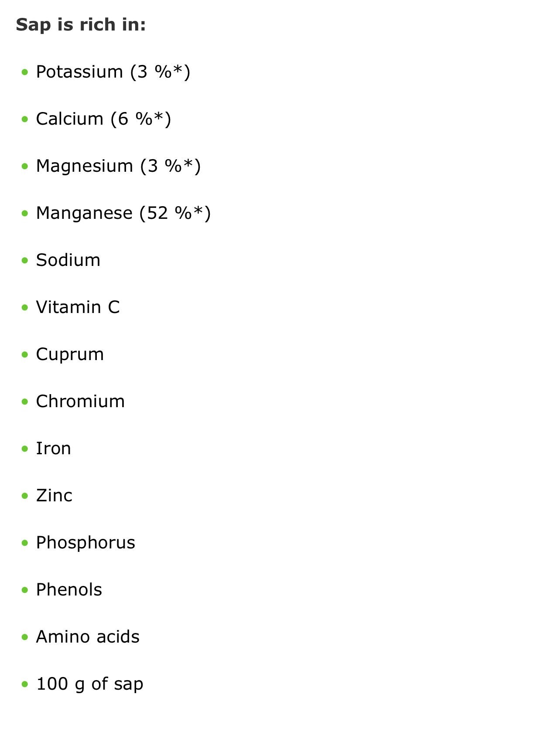Screen dimensions: 560x735
Task: Click the green bullet next to Vitamin C
Action: pyautogui.click(x=25, y=307)
